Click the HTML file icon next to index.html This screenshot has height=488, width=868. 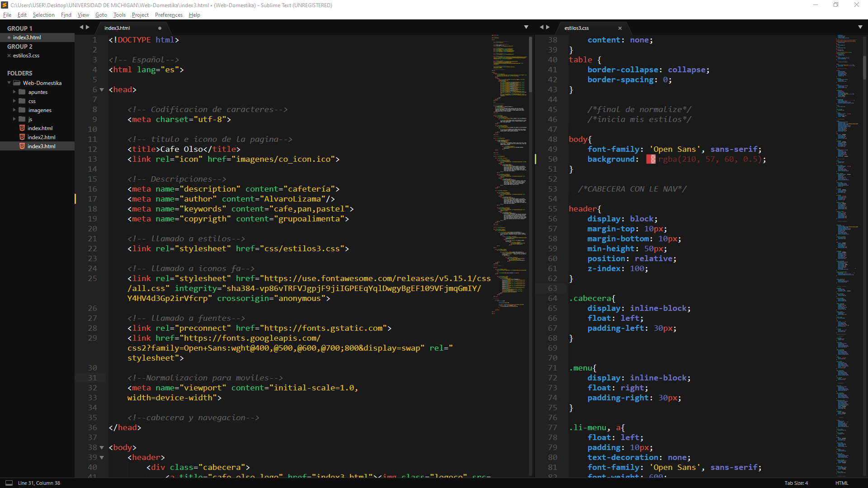click(22, 128)
